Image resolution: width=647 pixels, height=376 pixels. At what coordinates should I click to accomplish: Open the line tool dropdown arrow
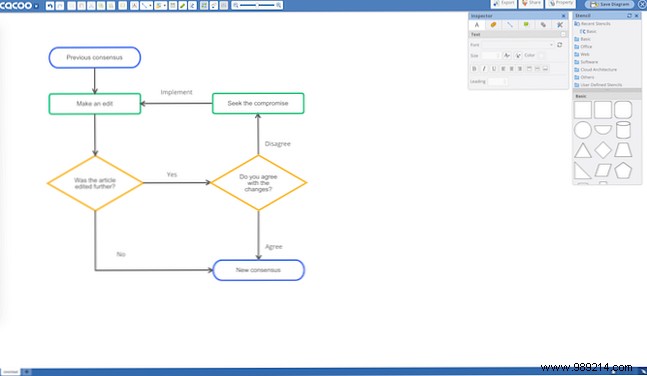pyautogui.click(x=151, y=6)
